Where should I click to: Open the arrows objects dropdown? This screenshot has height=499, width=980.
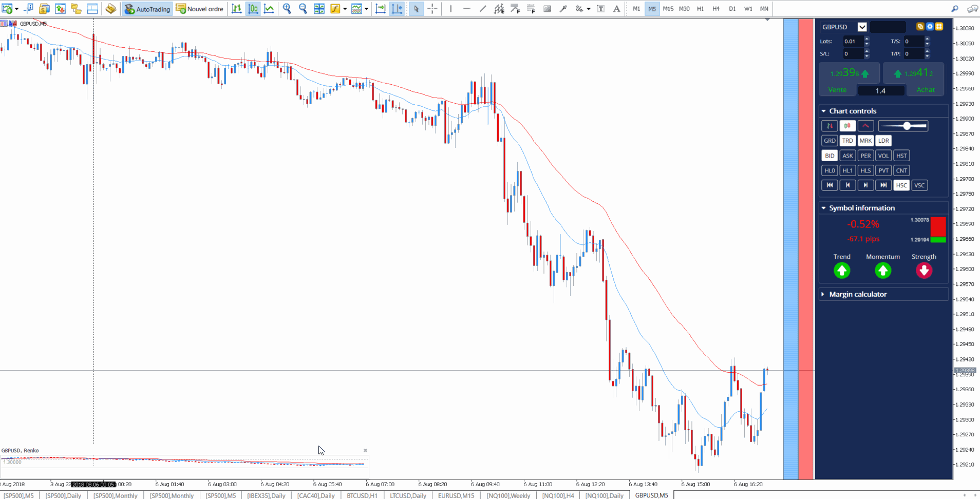pos(588,9)
